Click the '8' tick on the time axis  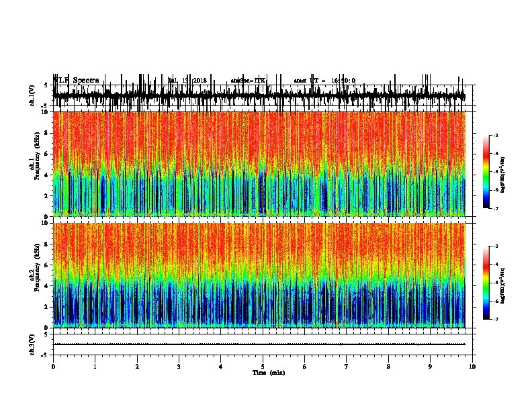coord(388,367)
